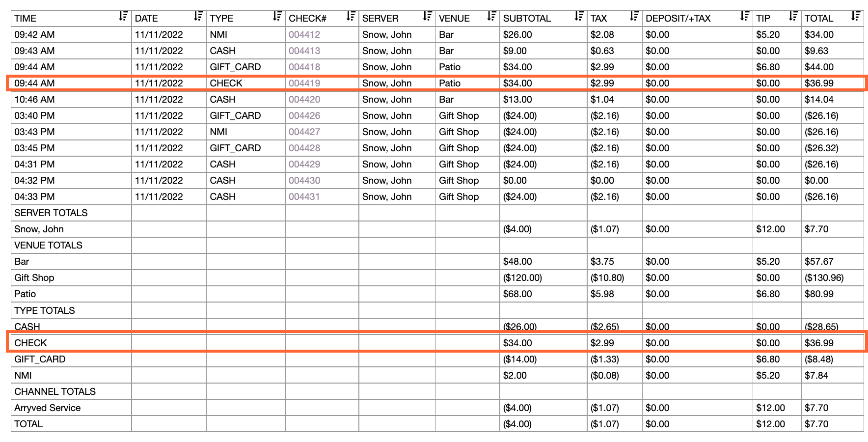
Task: Click the SERVER column header label
Action: tap(380, 18)
